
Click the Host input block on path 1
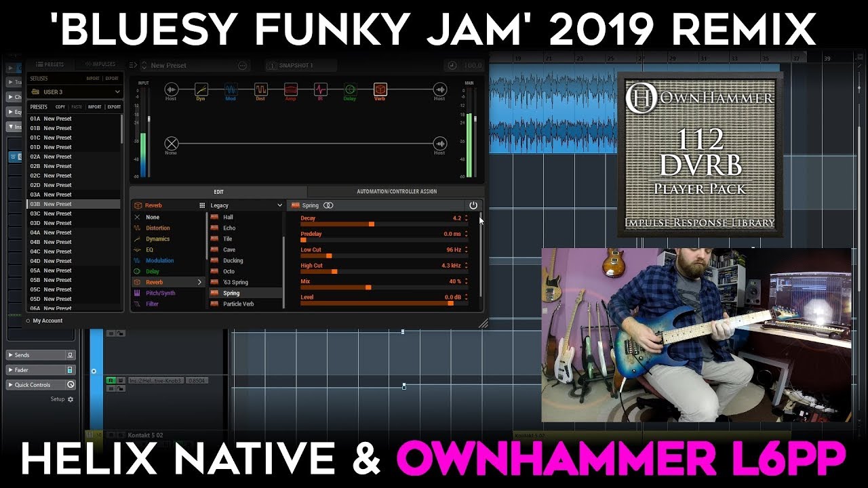coord(171,89)
